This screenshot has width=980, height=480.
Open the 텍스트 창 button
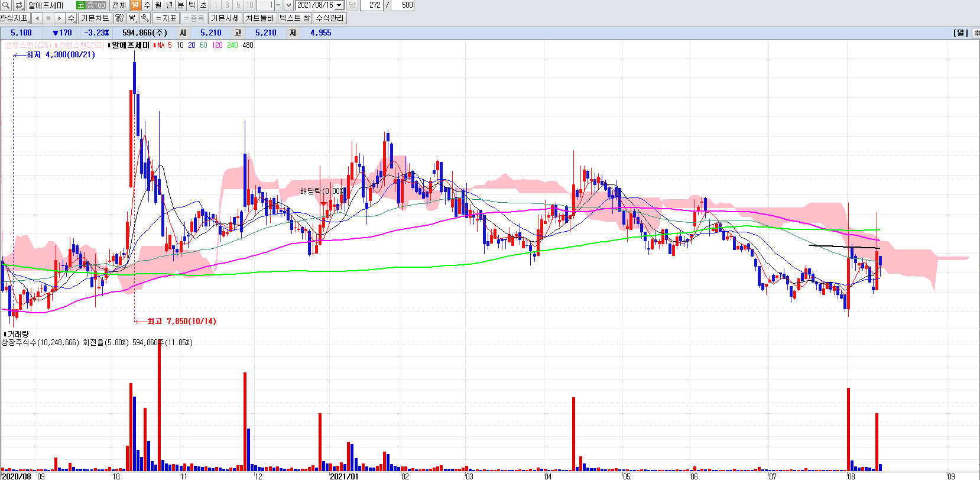294,18
